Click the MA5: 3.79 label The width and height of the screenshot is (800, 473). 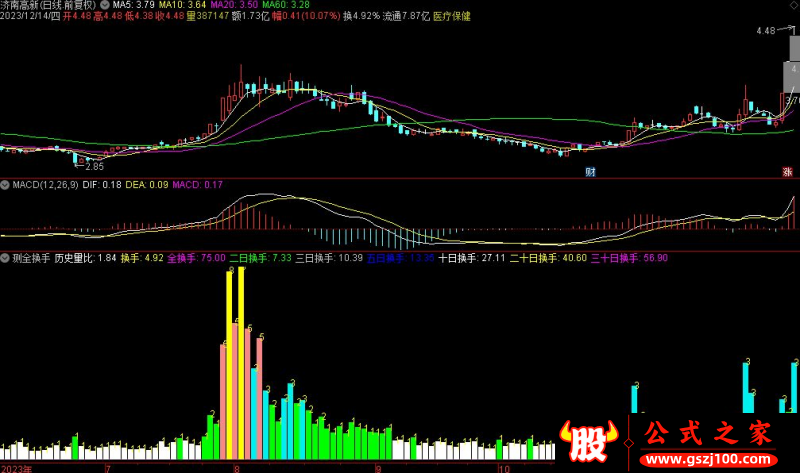(x=133, y=5)
